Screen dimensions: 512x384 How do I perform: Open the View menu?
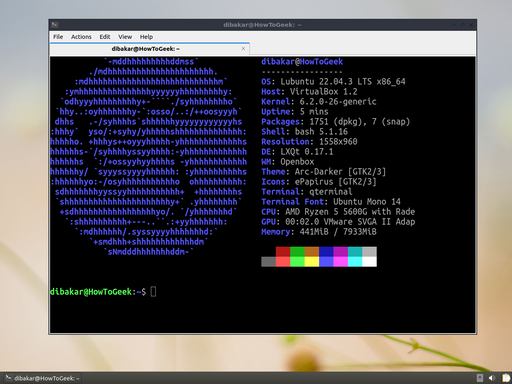click(x=125, y=37)
